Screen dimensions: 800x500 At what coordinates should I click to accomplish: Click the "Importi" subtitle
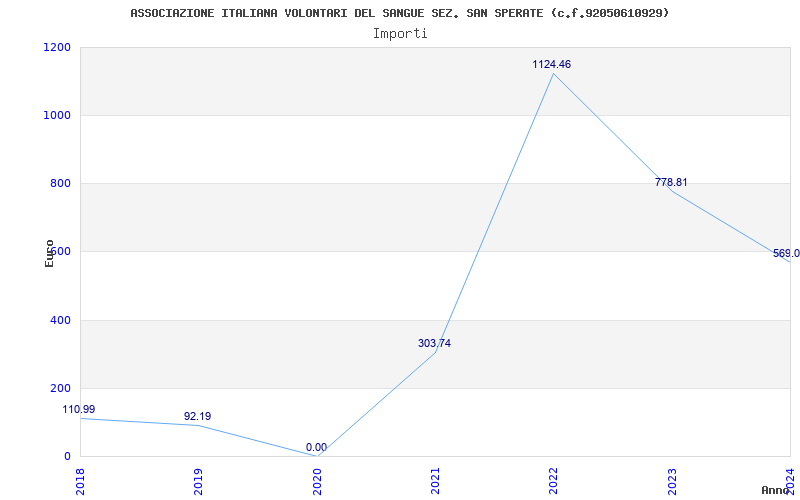click(x=399, y=34)
